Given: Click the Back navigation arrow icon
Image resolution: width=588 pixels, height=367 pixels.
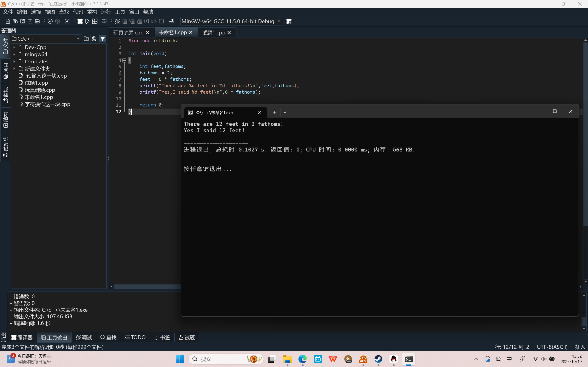Looking at the screenshot, I should click(x=50, y=21).
